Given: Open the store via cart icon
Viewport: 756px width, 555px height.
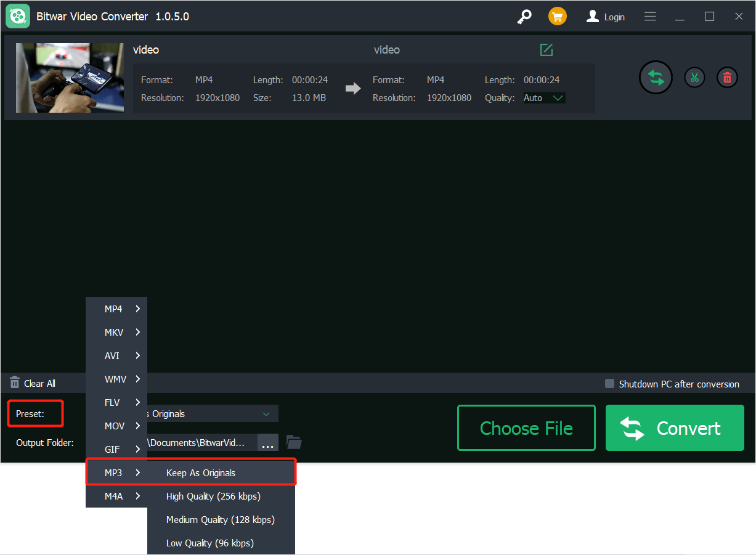Looking at the screenshot, I should coord(557,16).
